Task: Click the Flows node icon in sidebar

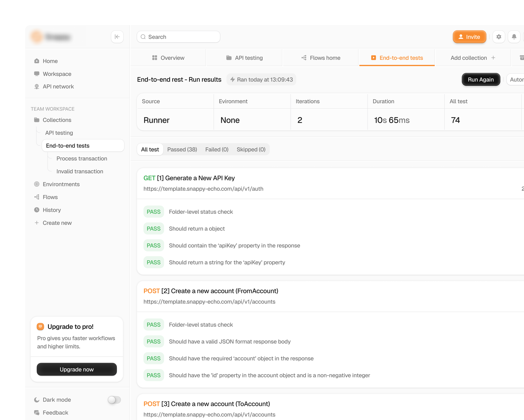Action: click(37, 197)
